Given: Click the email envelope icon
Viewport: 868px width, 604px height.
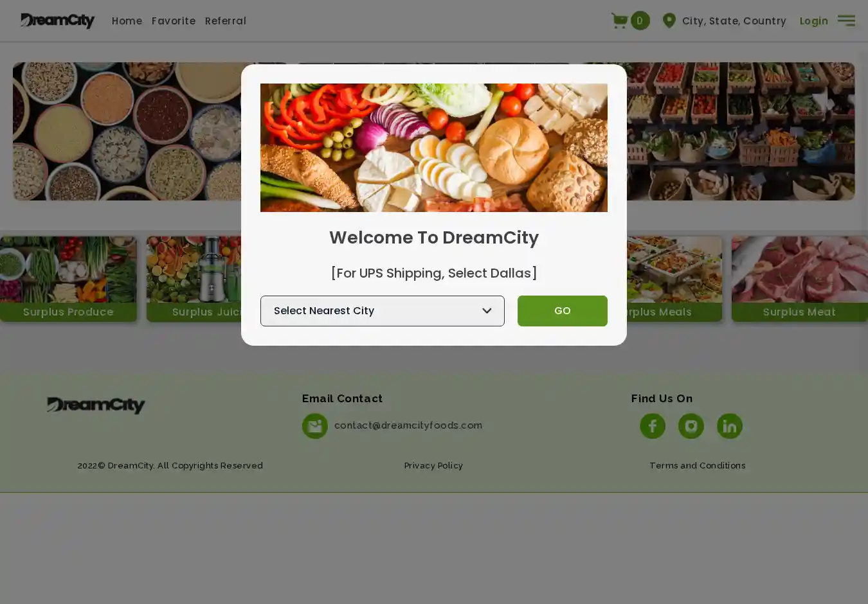Looking at the screenshot, I should click(x=315, y=426).
